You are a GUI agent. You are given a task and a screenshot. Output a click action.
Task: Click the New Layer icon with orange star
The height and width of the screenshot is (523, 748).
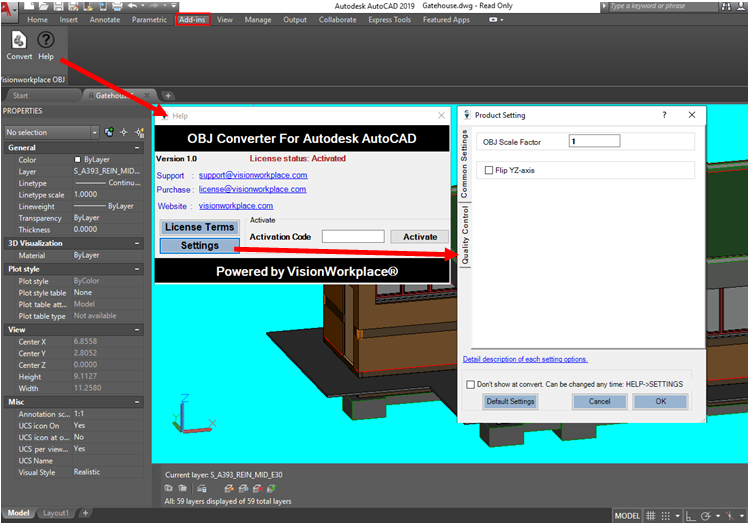tap(229, 488)
